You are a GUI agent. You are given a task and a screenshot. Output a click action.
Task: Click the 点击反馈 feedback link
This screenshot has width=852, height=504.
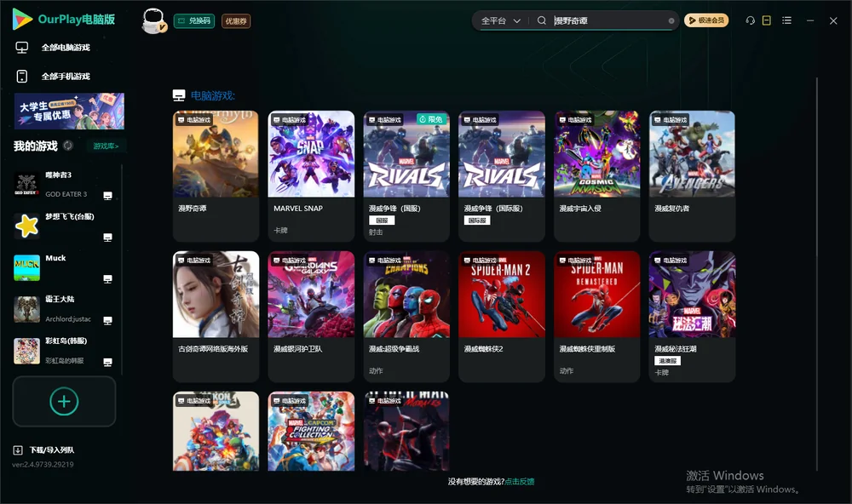(520, 482)
